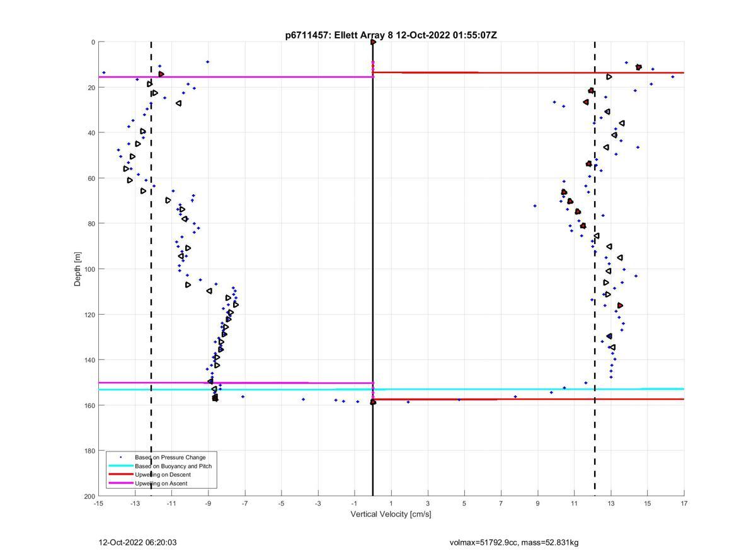Click the x-axis tick label 9
Screen dimensions: 756x558
coord(537,503)
